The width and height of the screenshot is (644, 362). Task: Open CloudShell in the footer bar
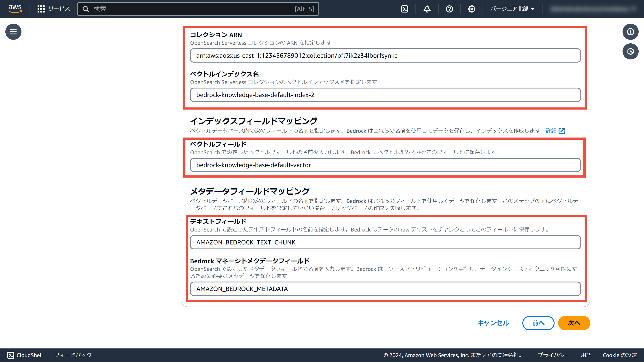(x=25, y=355)
